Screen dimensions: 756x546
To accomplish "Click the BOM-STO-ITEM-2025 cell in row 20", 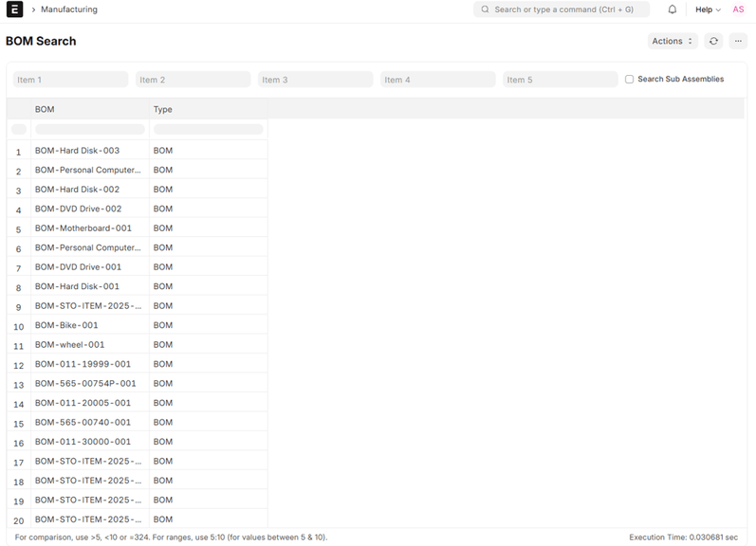I will pyautogui.click(x=90, y=519).
